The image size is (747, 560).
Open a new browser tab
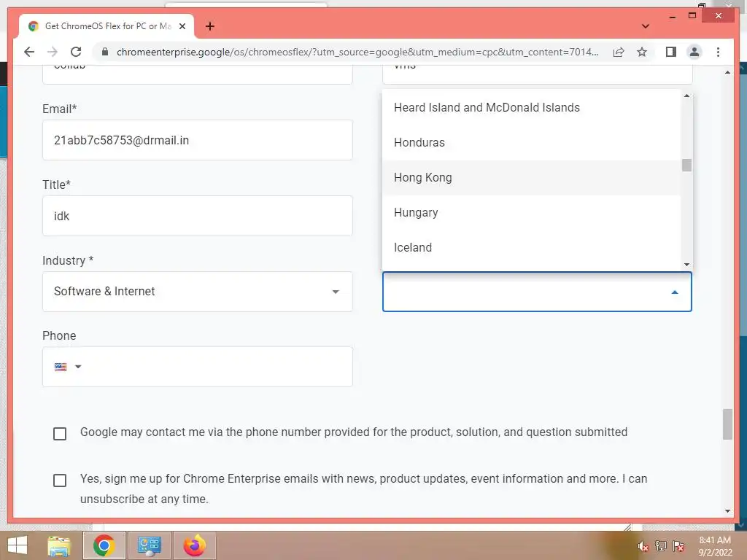pyautogui.click(x=209, y=26)
